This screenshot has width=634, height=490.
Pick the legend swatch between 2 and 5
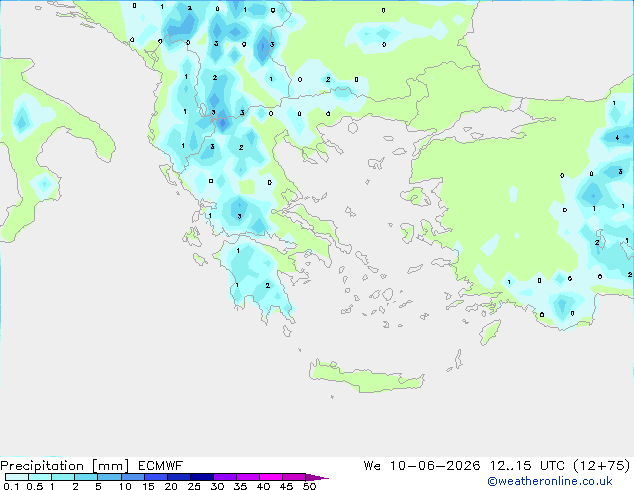coord(86,477)
